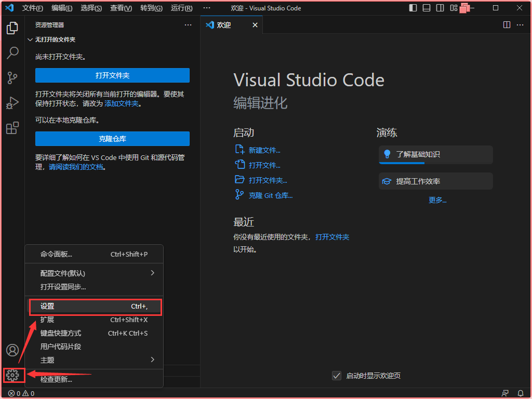
Task: Open the 文件(F) menu
Action: 33,8
